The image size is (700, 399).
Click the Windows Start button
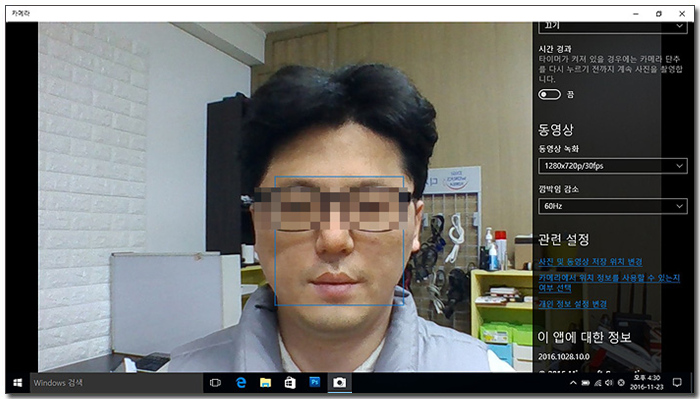coord(18,382)
